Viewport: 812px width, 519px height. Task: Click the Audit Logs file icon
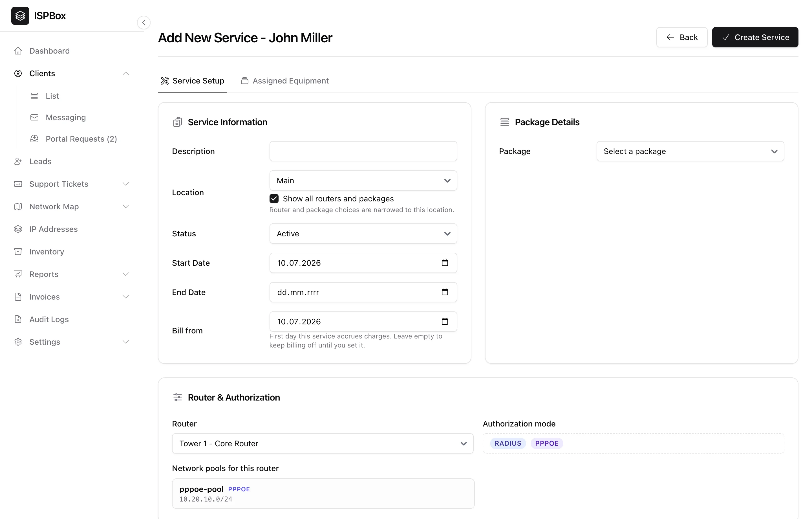coord(18,319)
